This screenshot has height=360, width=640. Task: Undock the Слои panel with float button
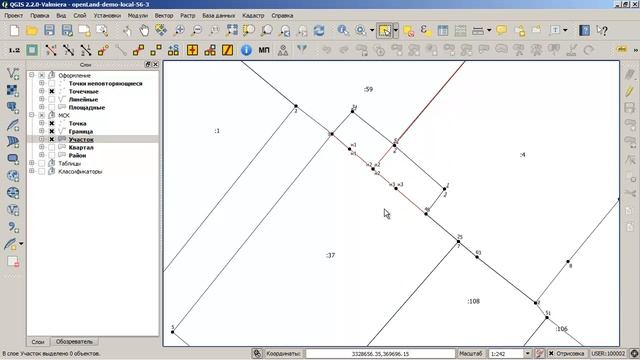click(148, 64)
